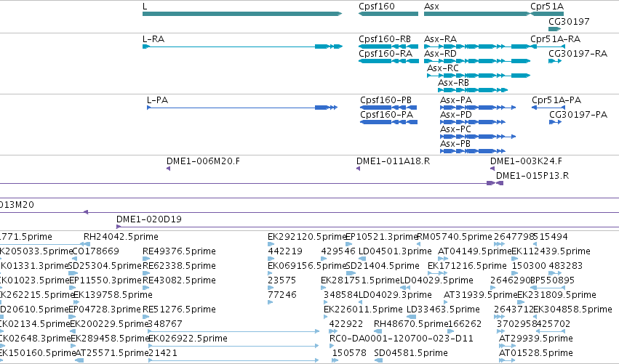This screenshot has width=619, height=364.
Task: Select the Cpsf160 gene span bar
Action: point(388,14)
